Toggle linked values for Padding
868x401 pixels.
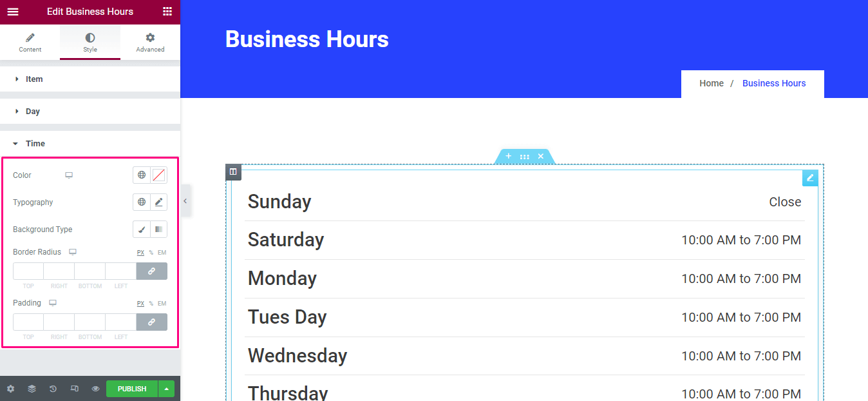152,322
